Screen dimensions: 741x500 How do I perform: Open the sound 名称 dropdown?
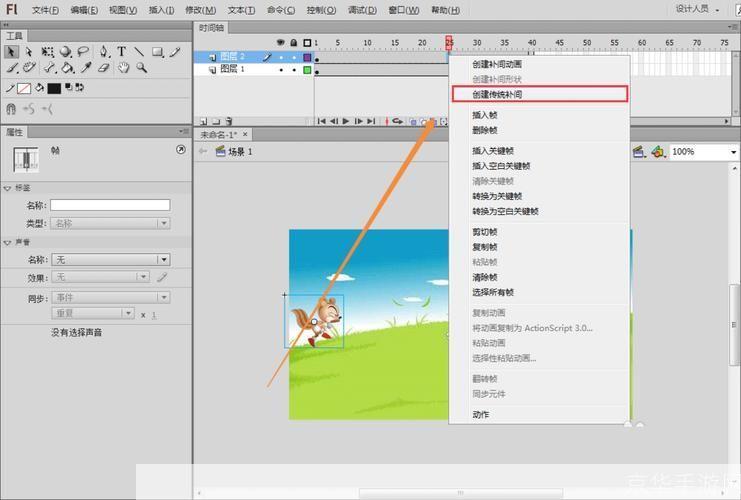111,259
